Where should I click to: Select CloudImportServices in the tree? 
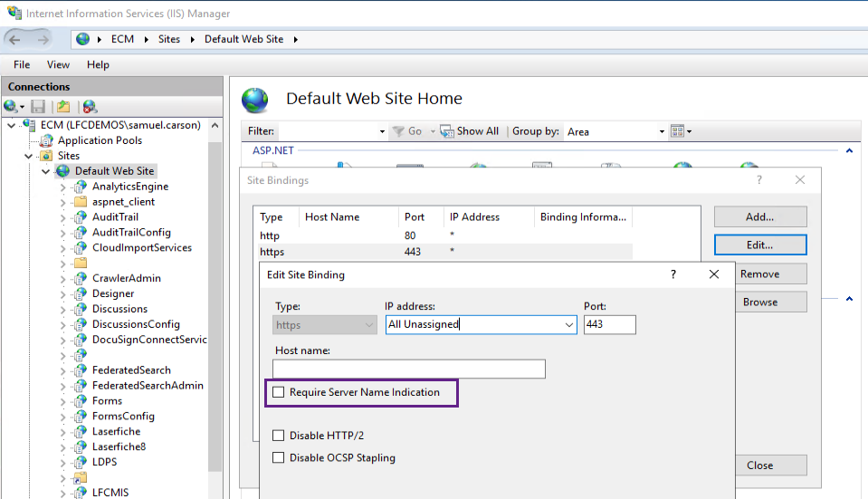tap(142, 247)
